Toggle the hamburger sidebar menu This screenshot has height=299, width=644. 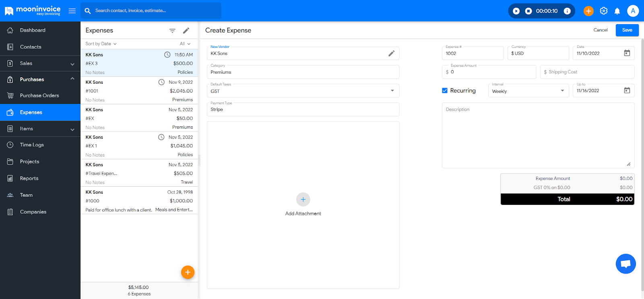(x=72, y=11)
